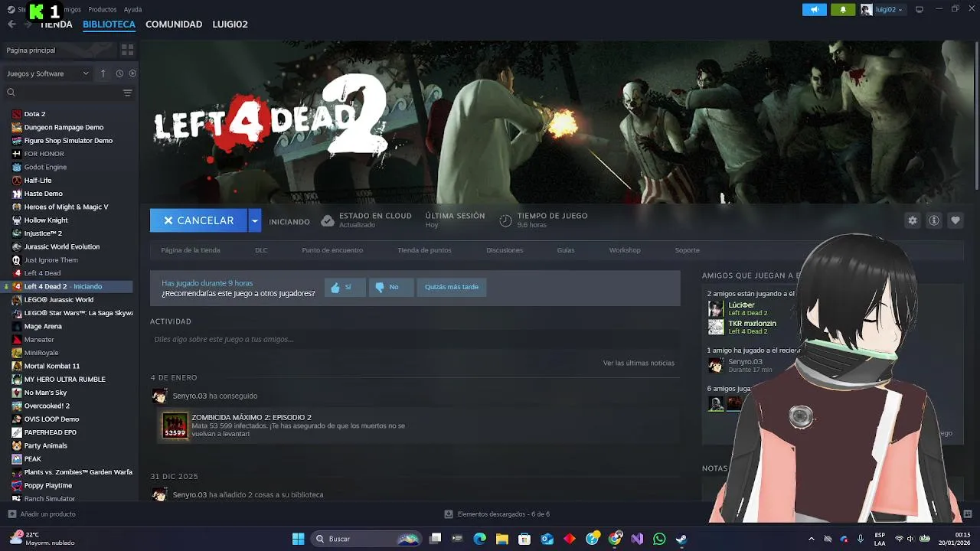Click the back navigation arrow
The image size is (980, 551).
point(11,24)
